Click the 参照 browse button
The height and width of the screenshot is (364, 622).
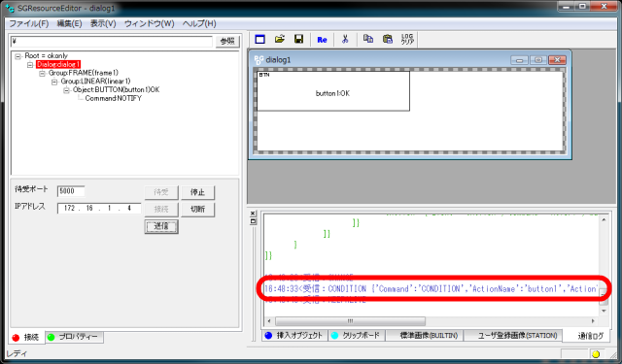[227, 41]
